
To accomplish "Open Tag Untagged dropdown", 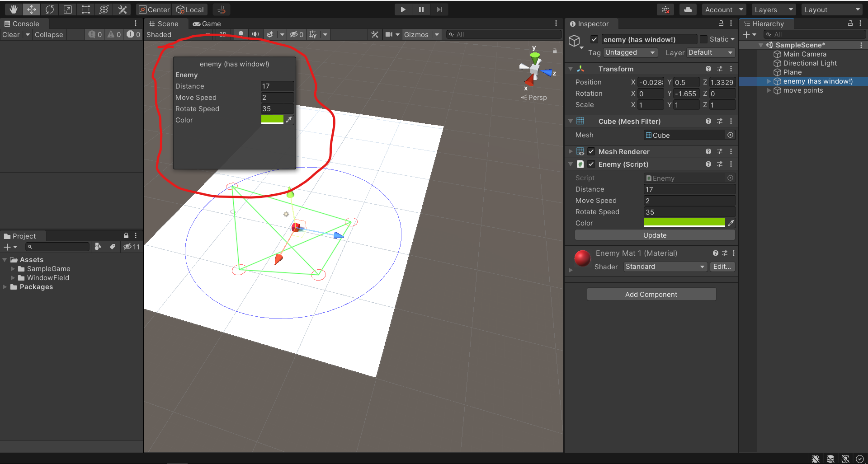I will click(x=630, y=52).
